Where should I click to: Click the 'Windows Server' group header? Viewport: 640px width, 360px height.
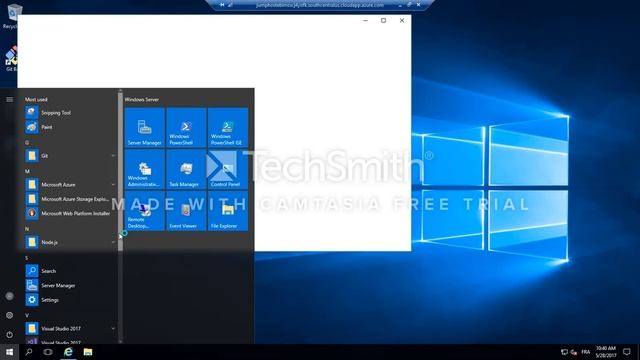point(142,99)
